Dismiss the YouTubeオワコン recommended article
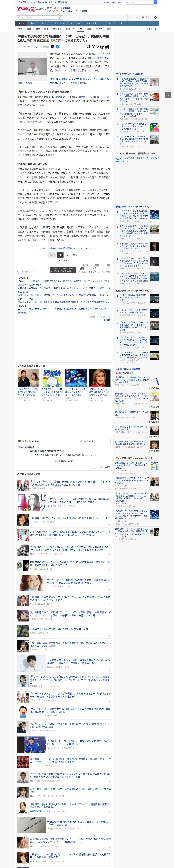This screenshot has width=174, height=868. coord(109,555)
